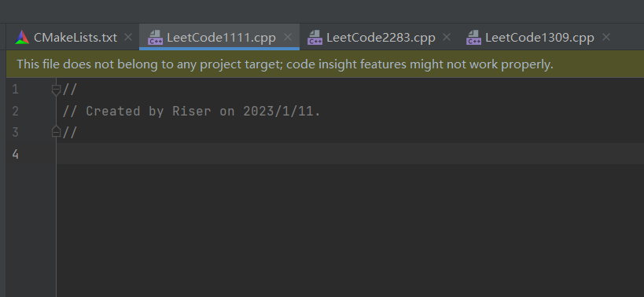Viewport: 644px width, 297px height.
Task: Close the CMakeLists.txt tab
Action: [128, 38]
